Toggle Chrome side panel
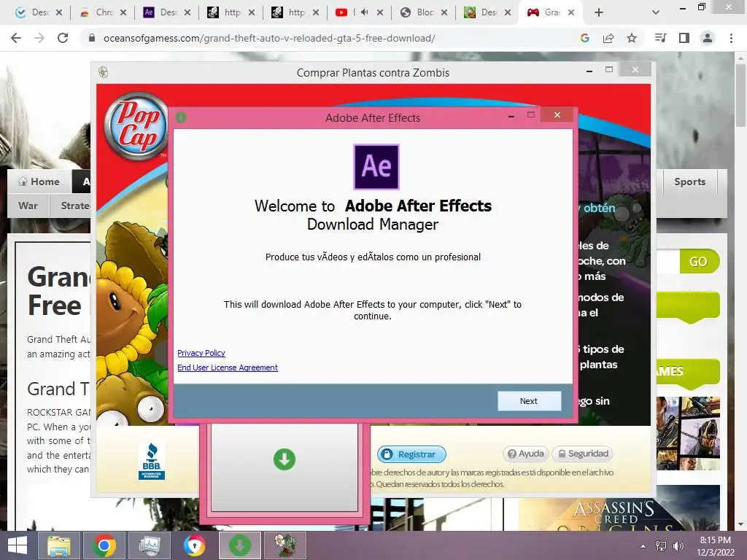 tap(684, 38)
